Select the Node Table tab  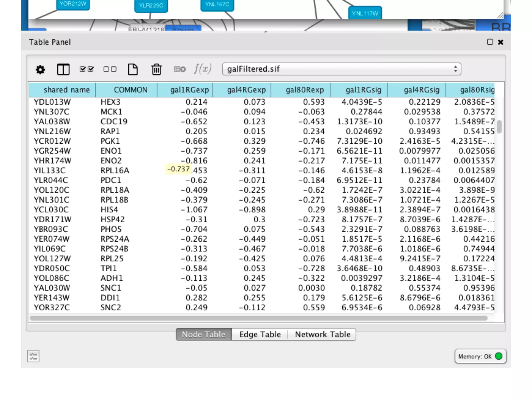(x=204, y=334)
